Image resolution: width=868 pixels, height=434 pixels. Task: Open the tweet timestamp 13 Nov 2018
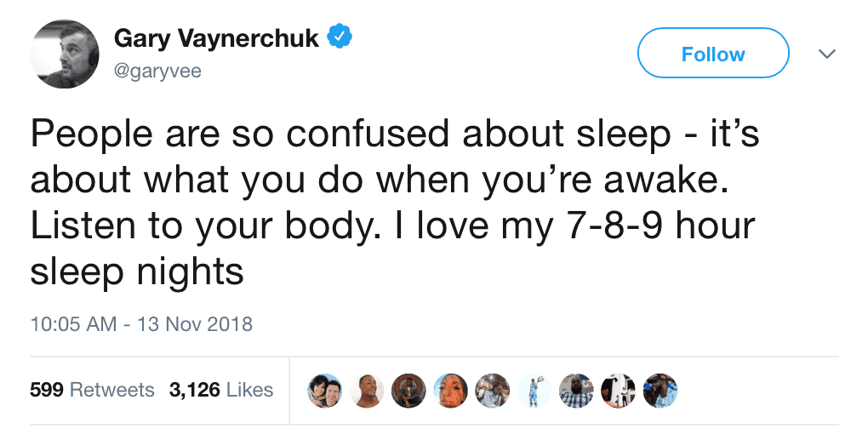click(141, 324)
